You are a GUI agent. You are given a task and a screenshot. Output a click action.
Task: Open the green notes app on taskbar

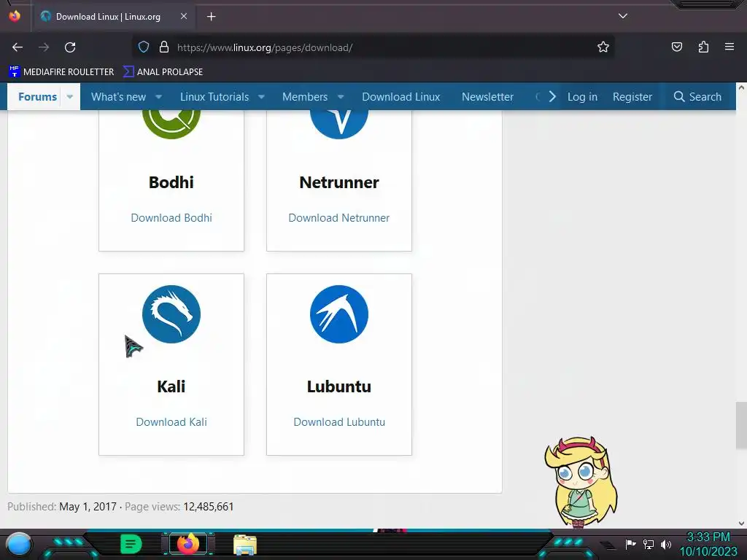pyautogui.click(x=131, y=544)
